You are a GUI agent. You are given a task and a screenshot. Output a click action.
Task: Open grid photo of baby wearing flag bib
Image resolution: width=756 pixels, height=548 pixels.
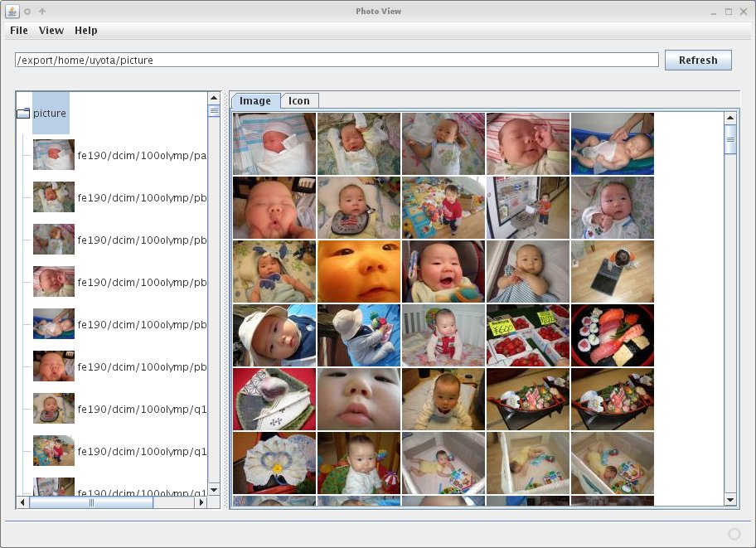coord(359,207)
